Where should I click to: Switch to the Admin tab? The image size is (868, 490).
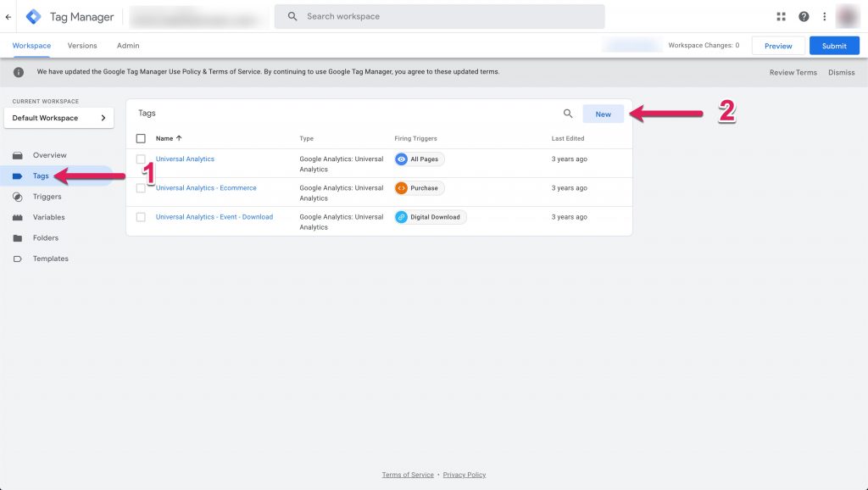click(x=128, y=46)
